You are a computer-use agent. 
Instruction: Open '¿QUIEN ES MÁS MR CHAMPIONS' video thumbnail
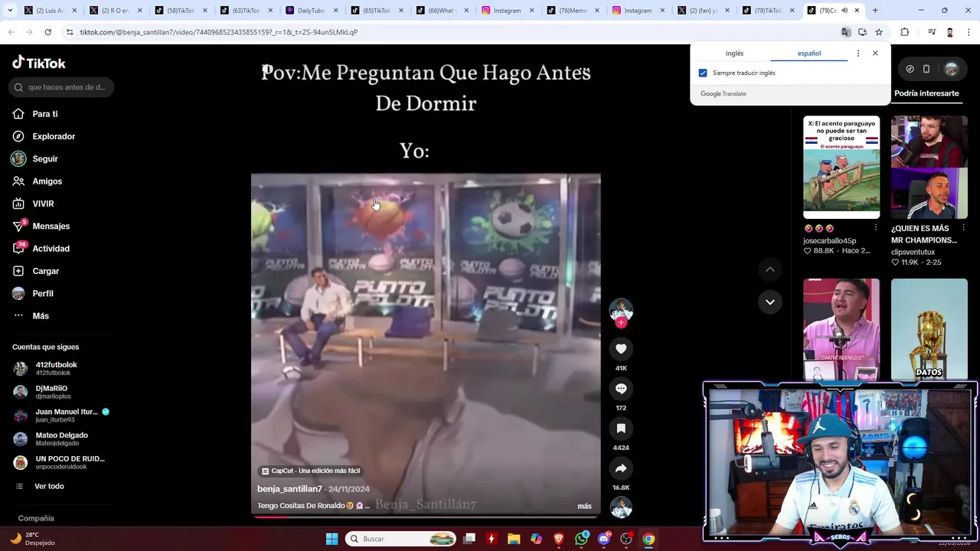[929, 168]
